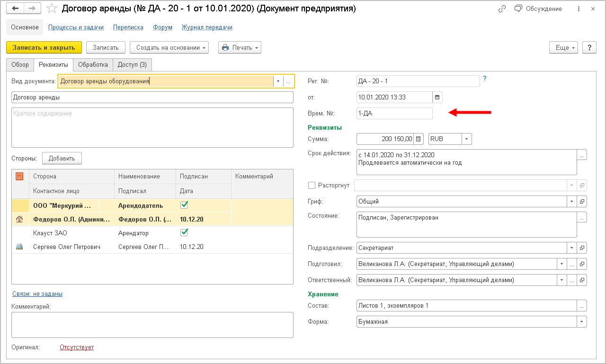The image size is (606, 364).
Task: Copy link to document icon
Action: point(501,9)
